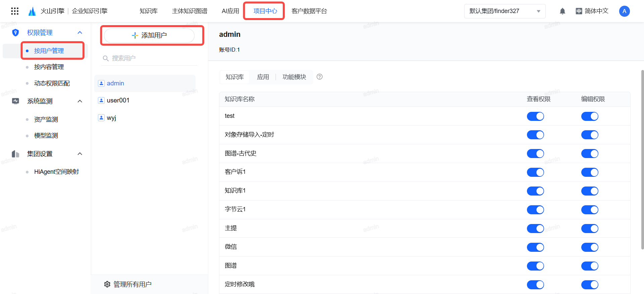Collapse the 集团设置 section chevron
The image size is (644, 294).
(80, 154)
